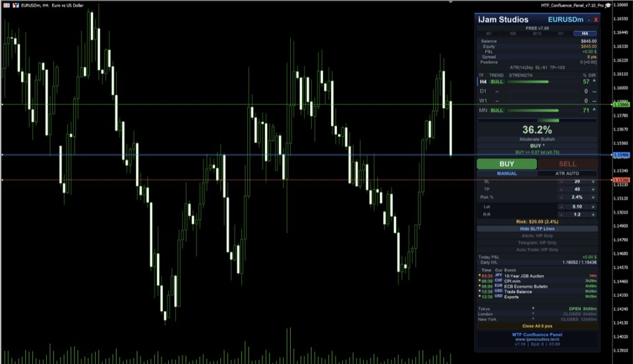This screenshot has width=633, height=364.
Task: Click the green price label on axis
Action: (621, 105)
